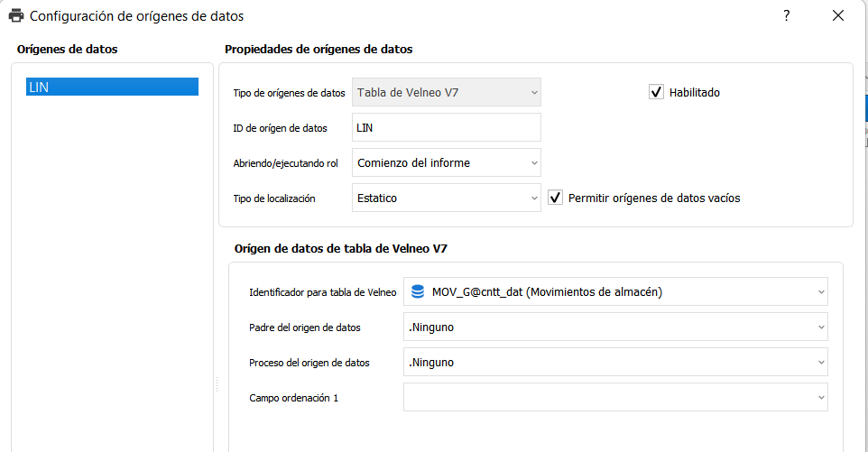Click the Permitir orígenes de datos vacíos label
Viewport: 868px width, 452px height.
click(x=653, y=198)
